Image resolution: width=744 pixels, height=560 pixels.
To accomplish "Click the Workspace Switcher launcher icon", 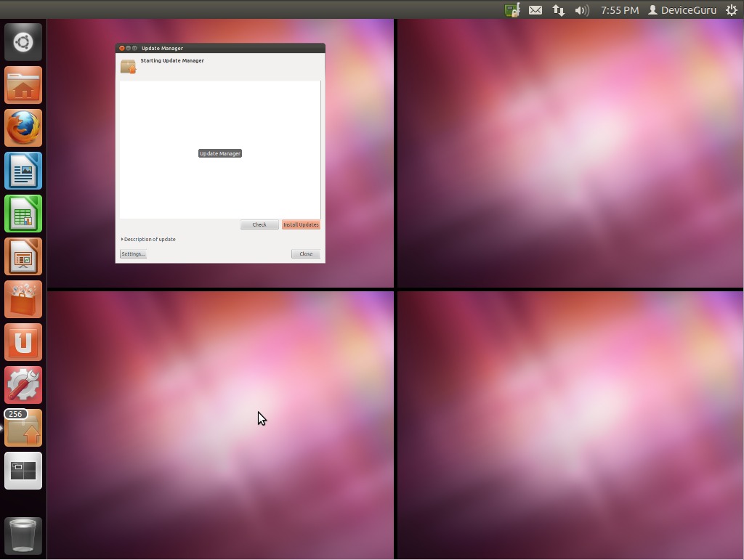I will [23, 471].
